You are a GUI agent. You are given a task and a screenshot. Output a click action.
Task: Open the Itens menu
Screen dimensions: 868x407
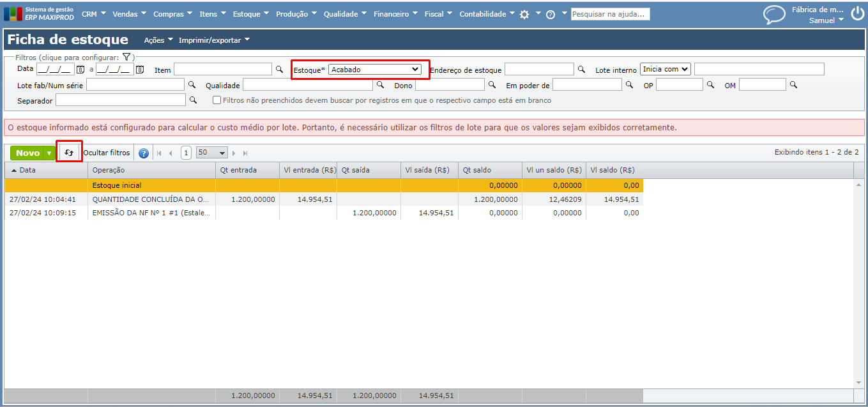212,14
